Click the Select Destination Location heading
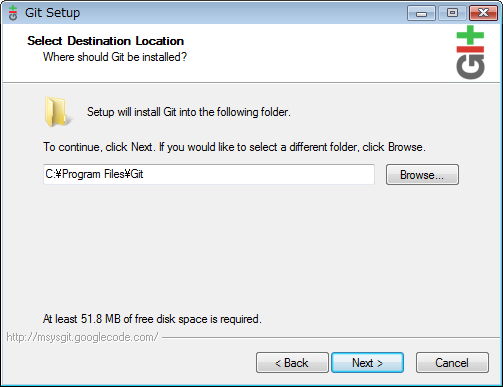 tap(105, 41)
